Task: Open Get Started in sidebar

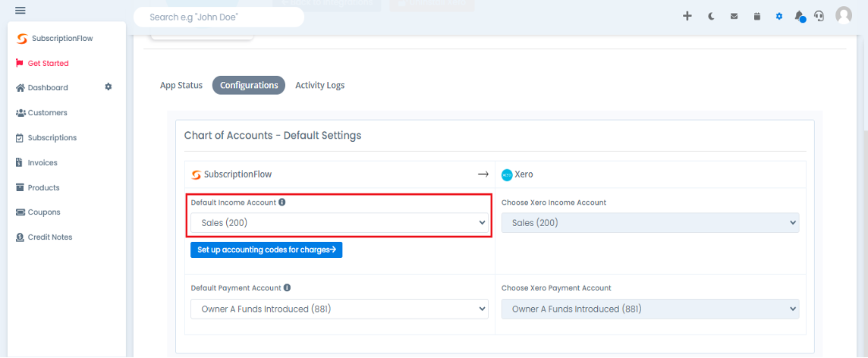Action: [42, 63]
